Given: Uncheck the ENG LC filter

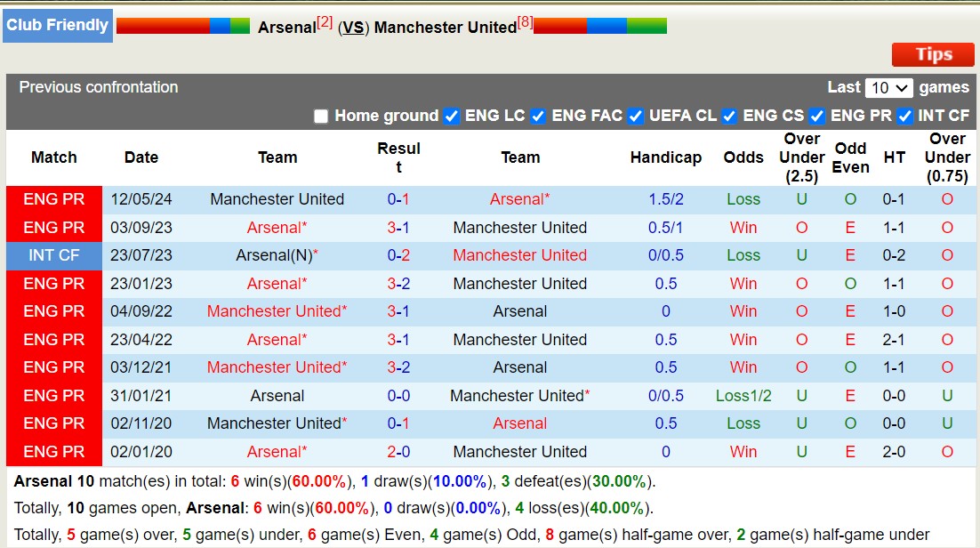Looking at the screenshot, I should [452, 116].
